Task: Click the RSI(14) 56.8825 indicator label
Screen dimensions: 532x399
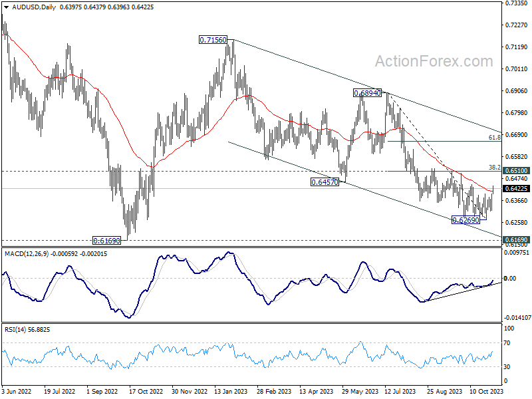Action: click(x=27, y=330)
